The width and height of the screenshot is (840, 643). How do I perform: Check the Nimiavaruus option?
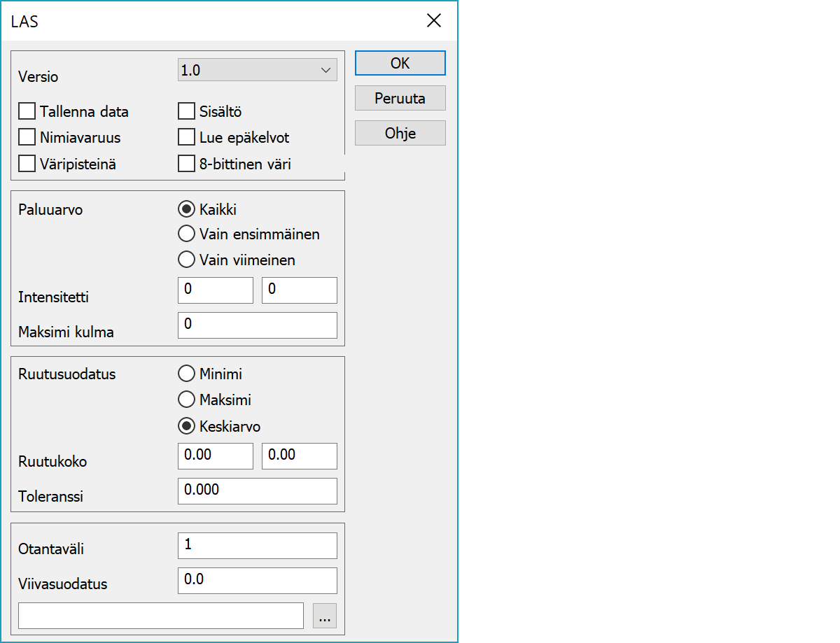coord(27,137)
